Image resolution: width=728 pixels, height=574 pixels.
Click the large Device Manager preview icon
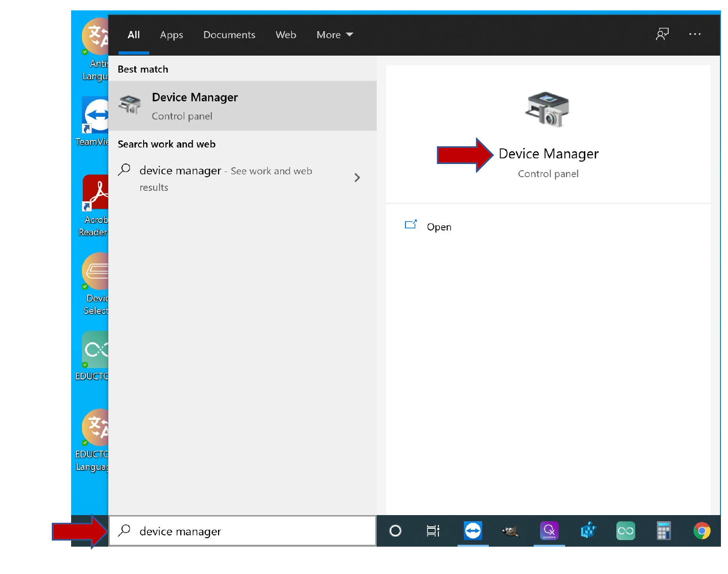[x=547, y=109]
